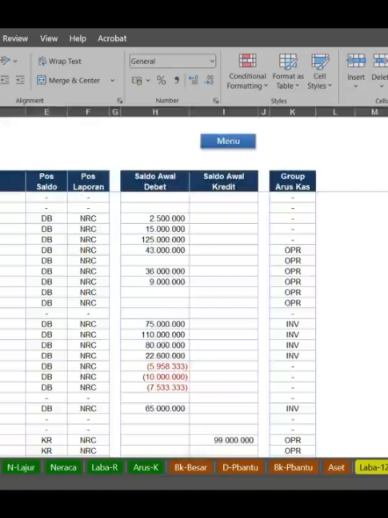The height and width of the screenshot is (518, 388).
Task: Expand the Accounting Format dropdown arrow
Action: [x=148, y=80]
